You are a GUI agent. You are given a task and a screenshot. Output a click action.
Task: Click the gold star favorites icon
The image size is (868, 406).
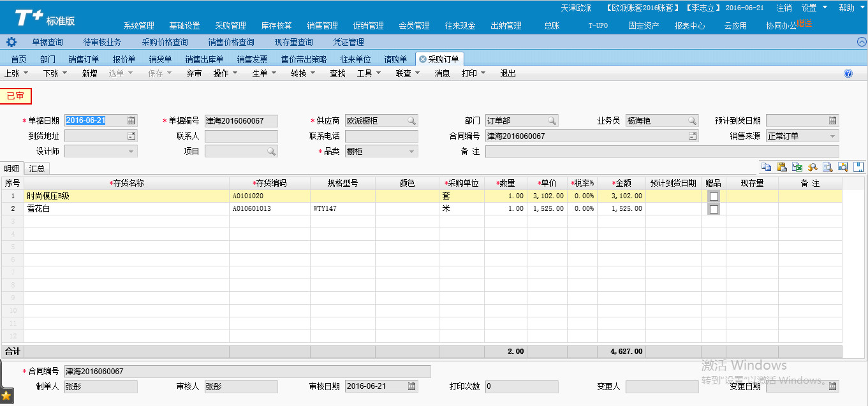tap(7, 396)
